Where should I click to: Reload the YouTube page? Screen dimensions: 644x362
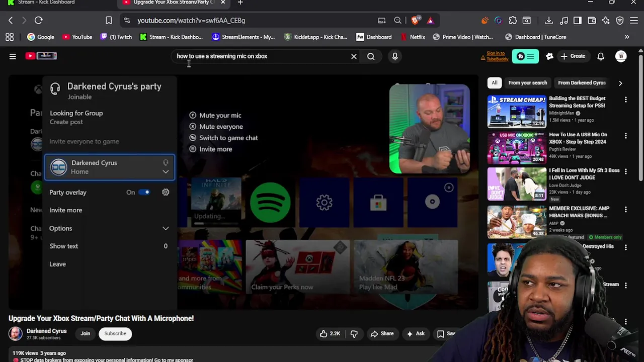[38, 21]
